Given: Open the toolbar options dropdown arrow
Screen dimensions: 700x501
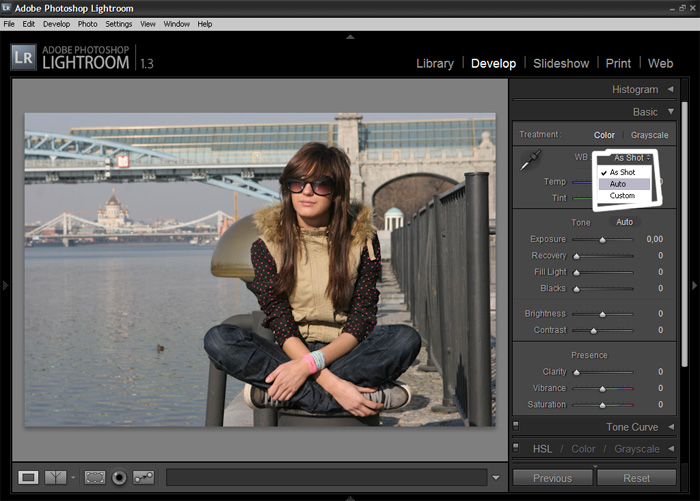Looking at the screenshot, I should point(497,477).
